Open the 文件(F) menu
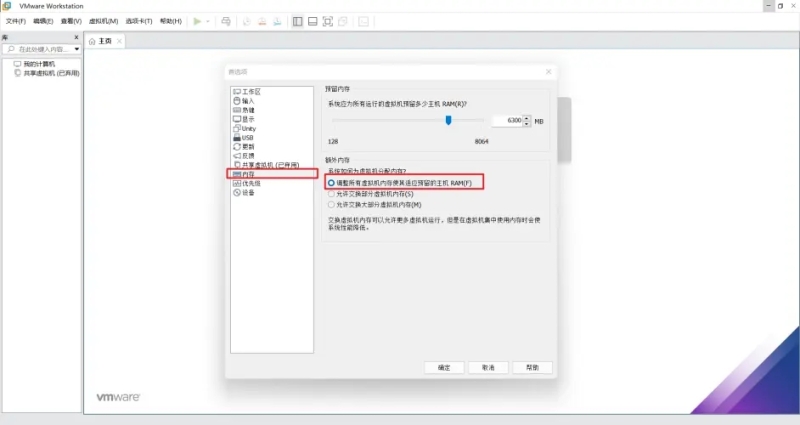Viewport: 800px width, 425px height. (x=16, y=21)
